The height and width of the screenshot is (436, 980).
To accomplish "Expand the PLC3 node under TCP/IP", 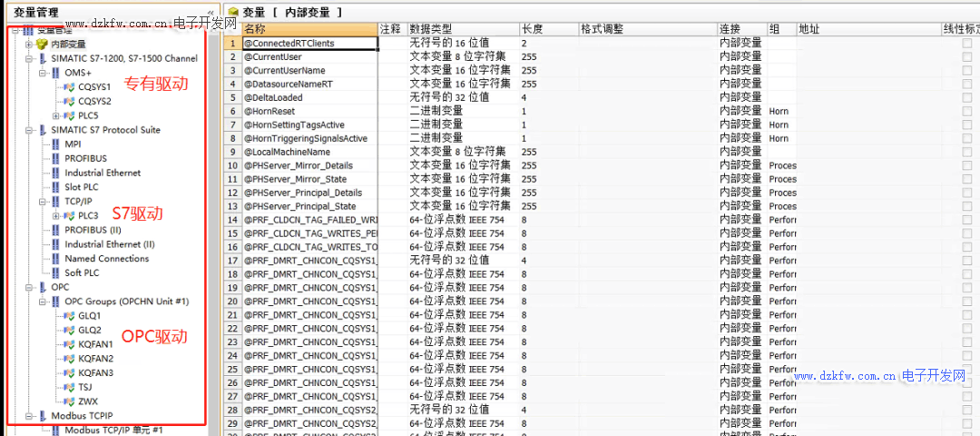I will point(56,216).
